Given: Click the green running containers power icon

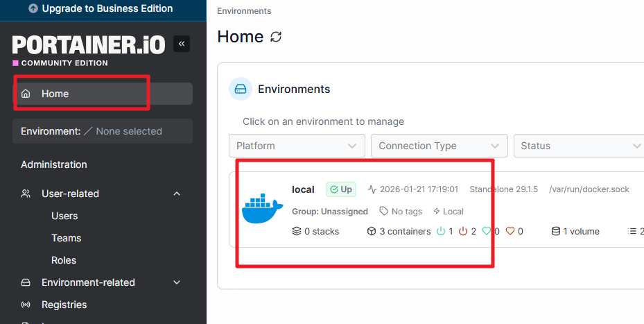Looking at the screenshot, I should coord(441,232).
